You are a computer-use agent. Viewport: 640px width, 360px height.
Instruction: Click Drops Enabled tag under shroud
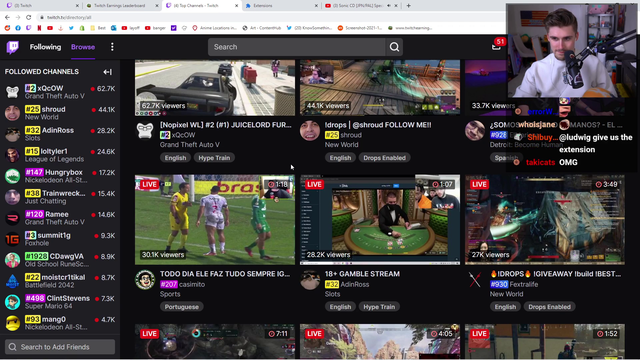coord(384,158)
